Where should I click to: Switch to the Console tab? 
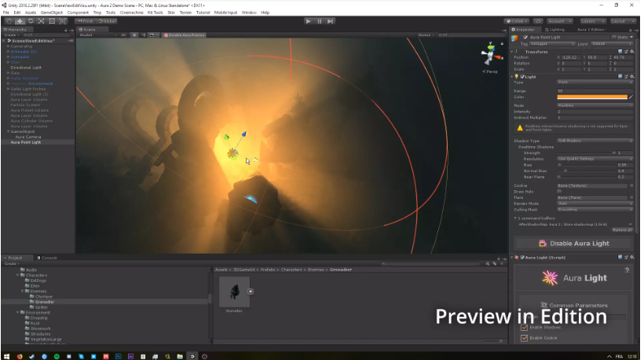click(47, 258)
